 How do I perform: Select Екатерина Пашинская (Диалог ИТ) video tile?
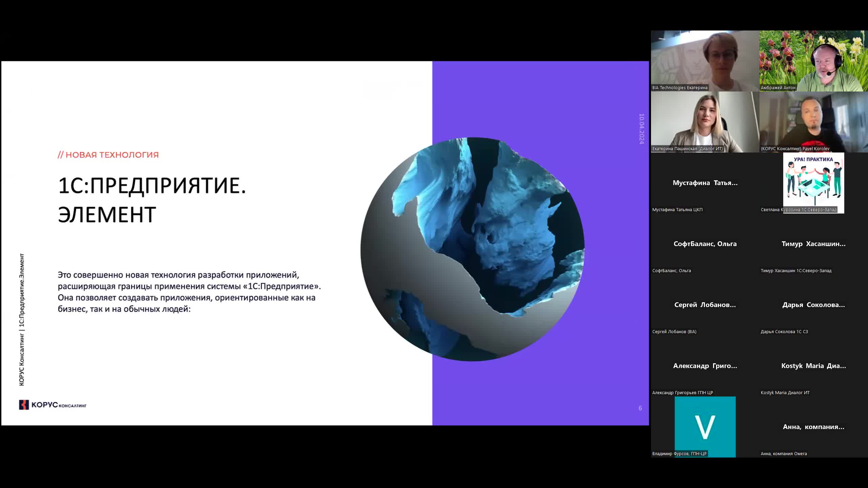coord(705,122)
